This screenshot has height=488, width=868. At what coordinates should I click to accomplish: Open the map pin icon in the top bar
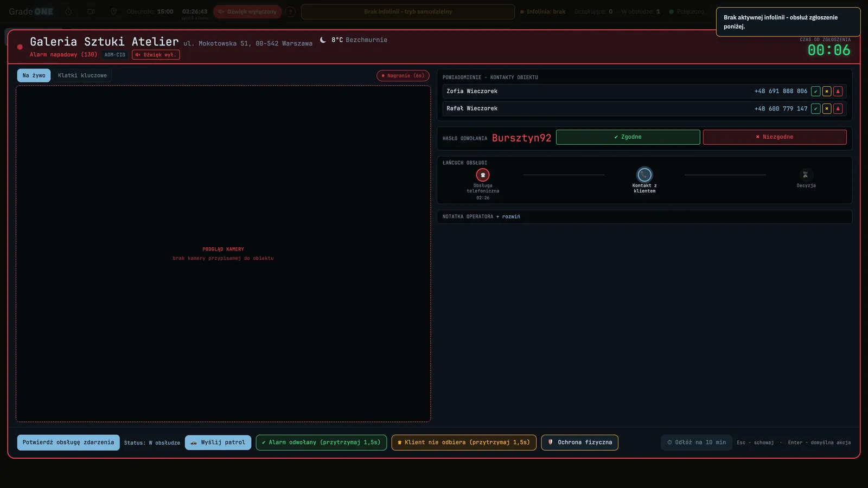(x=113, y=11)
